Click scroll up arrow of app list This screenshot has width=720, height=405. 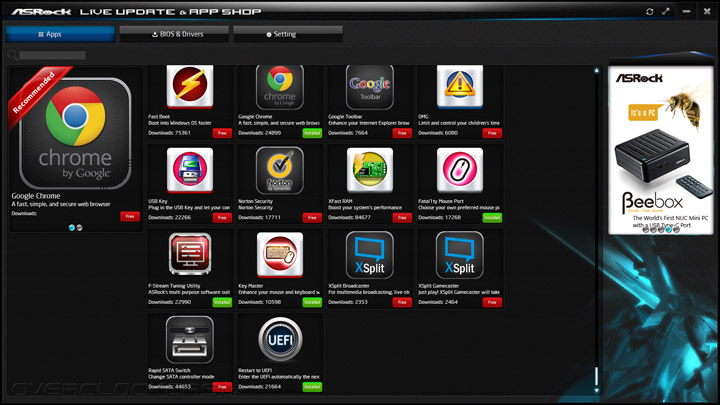[596, 71]
